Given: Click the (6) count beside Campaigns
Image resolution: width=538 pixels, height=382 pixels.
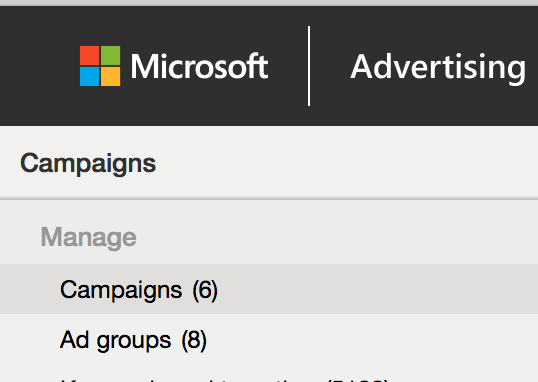Looking at the screenshot, I should click(205, 290).
